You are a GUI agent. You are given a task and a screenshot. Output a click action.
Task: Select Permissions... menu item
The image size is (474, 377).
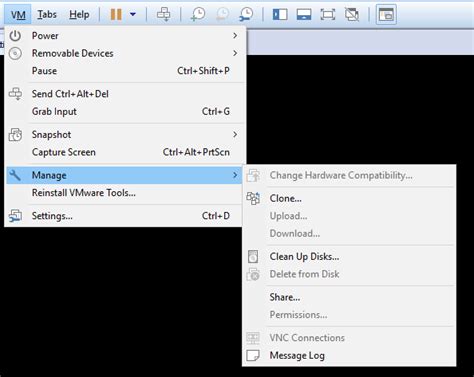349,315
